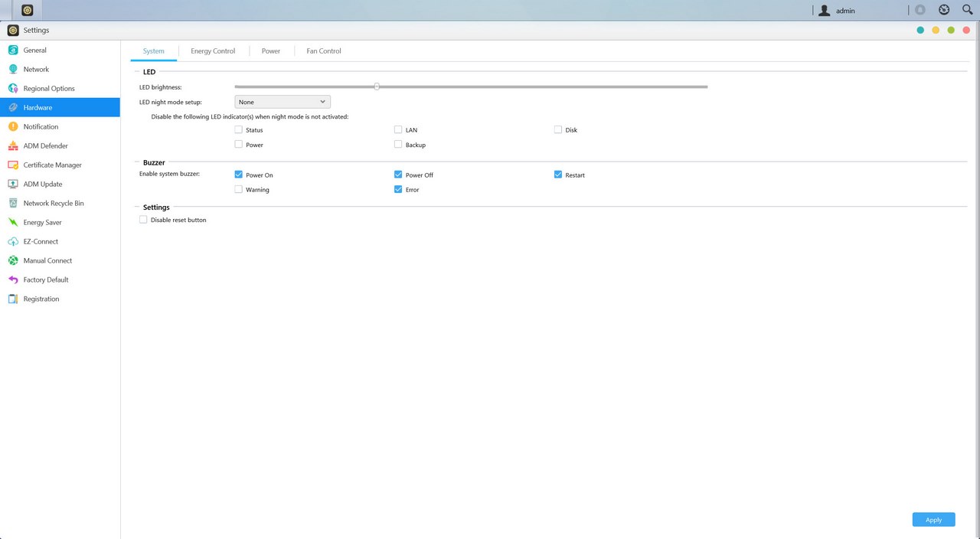Switch to the System tab

coord(154,51)
